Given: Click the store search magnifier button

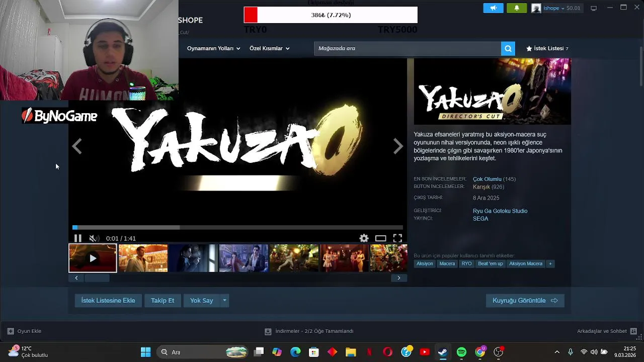Looking at the screenshot, I should [x=508, y=48].
